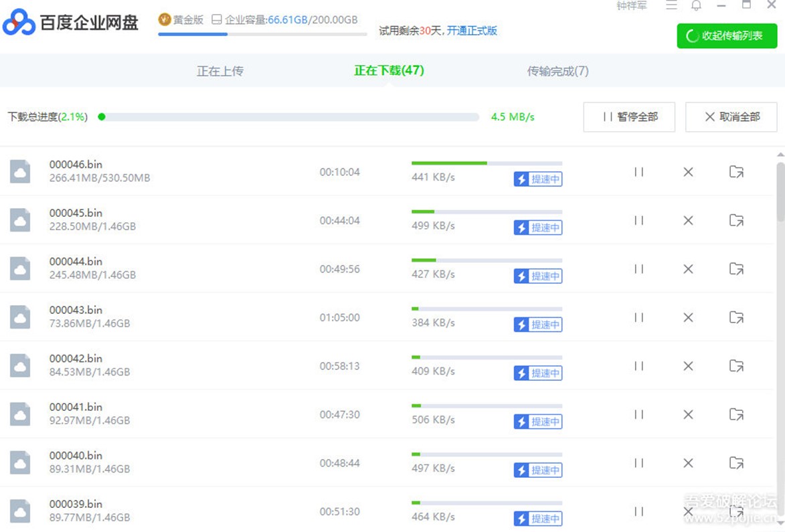Image resolution: width=785 pixels, height=532 pixels.
Task: Pause the 000043.bin download
Action: tap(638, 318)
